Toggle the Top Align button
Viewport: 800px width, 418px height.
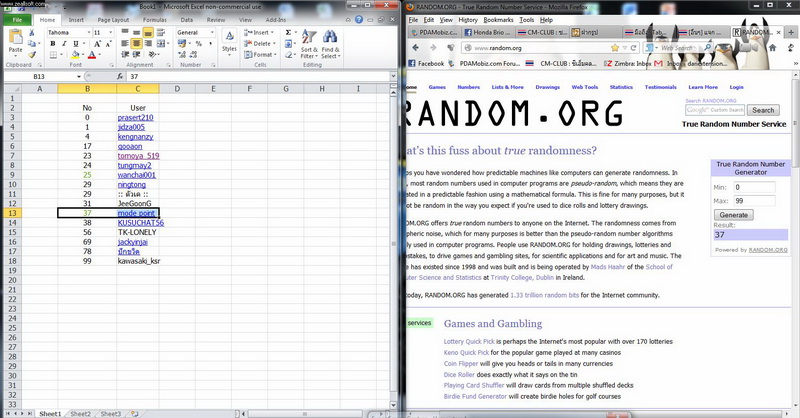point(125,32)
